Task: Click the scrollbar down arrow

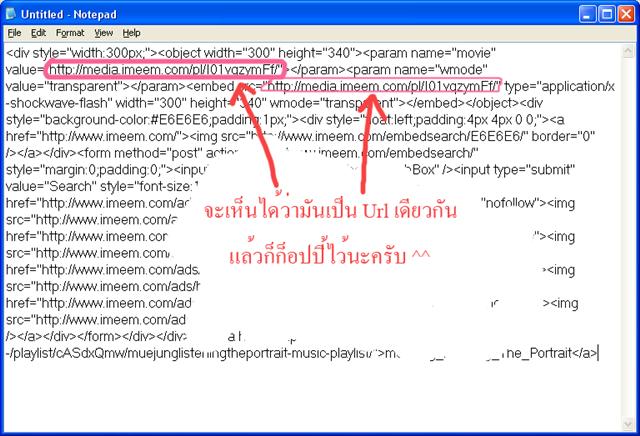Action: coord(628,425)
